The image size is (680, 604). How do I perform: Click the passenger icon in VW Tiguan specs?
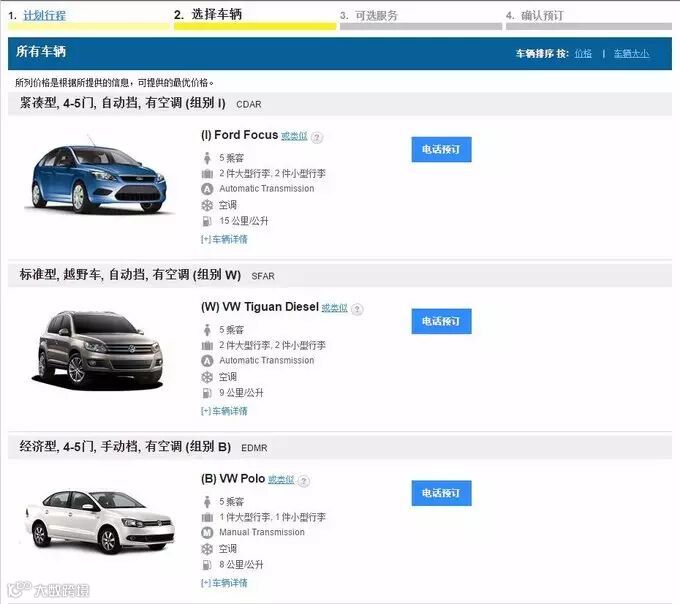(207, 330)
